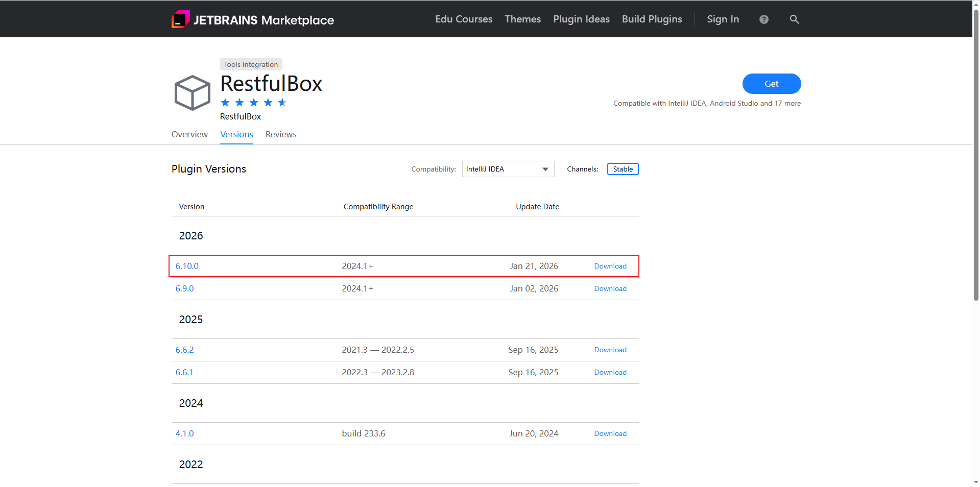This screenshot has height=487, width=980.
Task: Download version 6.6.1
Action: pos(610,372)
